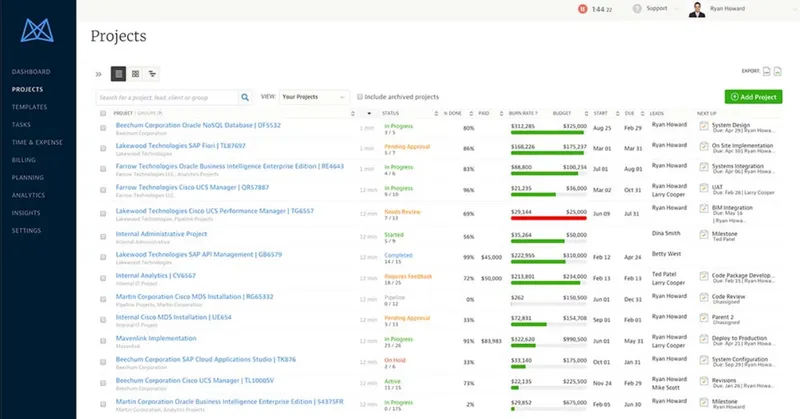Click Beechum Oracle NoSQL burn rate bar

click(x=548, y=133)
